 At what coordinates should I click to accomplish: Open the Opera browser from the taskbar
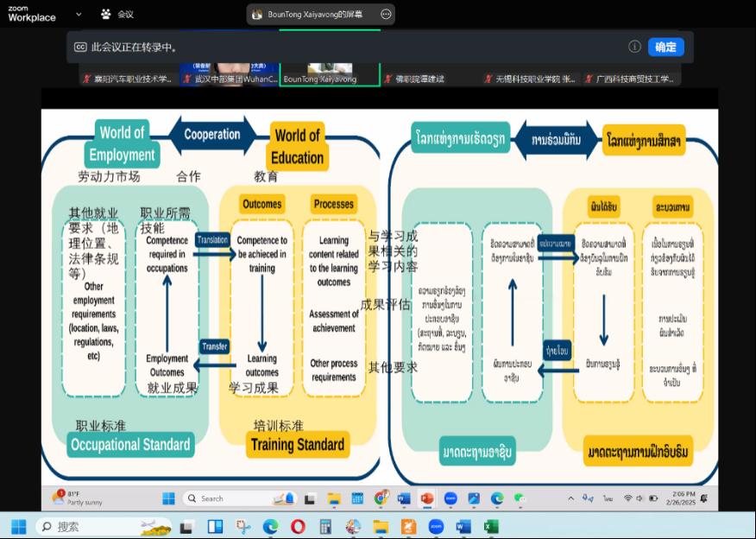[x=298, y=525]
